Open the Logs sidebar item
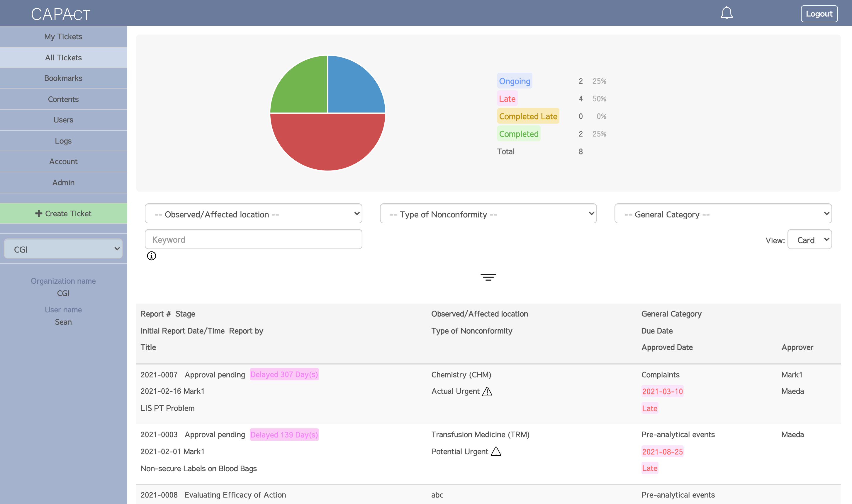Screen dimensions: 852x504 [64, 141]
